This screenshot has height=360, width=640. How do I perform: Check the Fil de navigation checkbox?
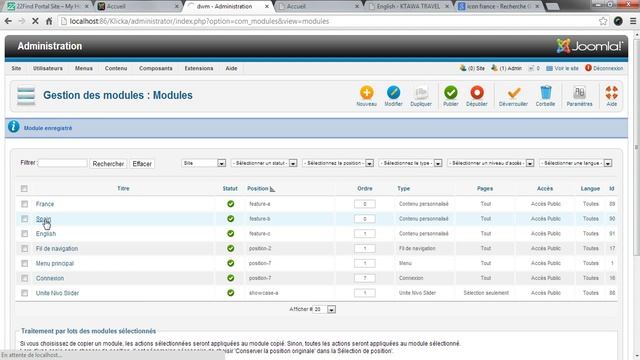coord(24,248)
